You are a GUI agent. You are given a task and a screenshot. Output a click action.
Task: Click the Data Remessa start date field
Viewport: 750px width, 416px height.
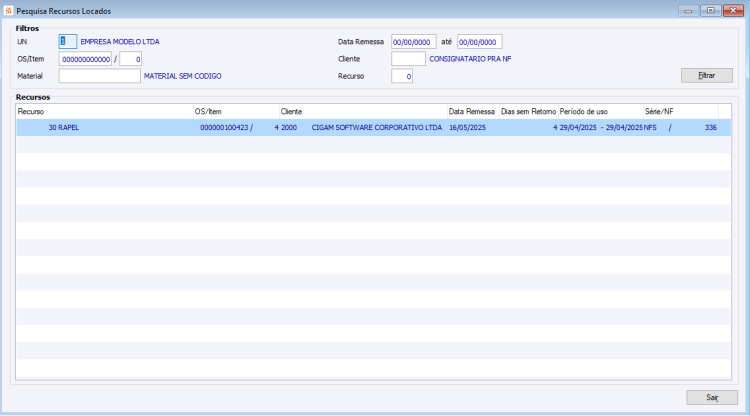click(413, 42)
